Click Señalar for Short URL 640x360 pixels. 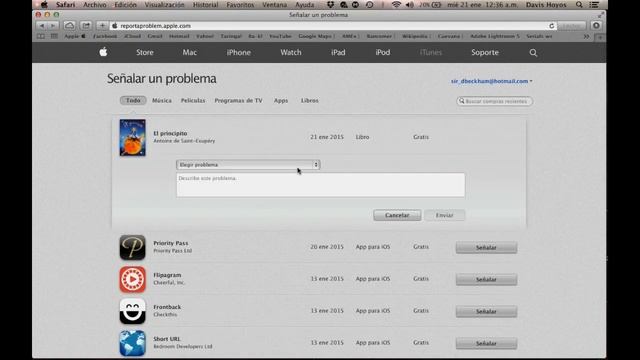click(x=486, y=343)
